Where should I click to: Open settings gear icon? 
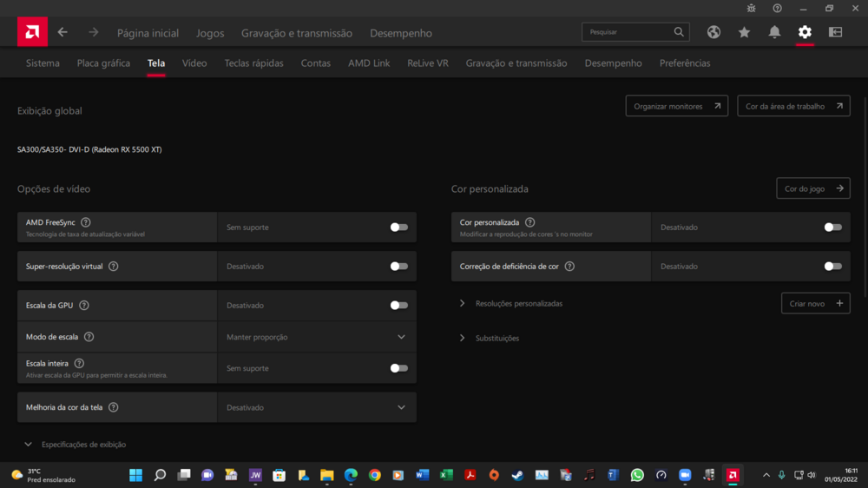(x=805, y=32)
